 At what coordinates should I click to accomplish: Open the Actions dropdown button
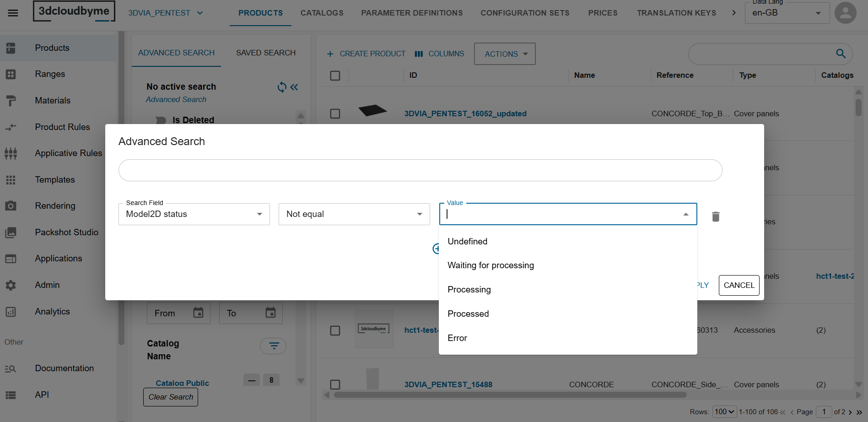(x=505, y=54)
